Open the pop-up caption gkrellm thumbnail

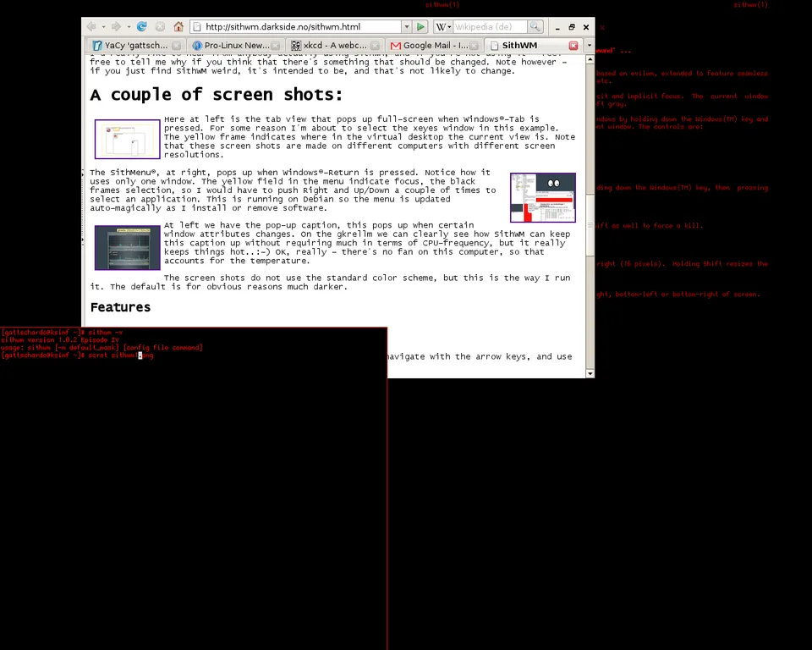point(128,247)
